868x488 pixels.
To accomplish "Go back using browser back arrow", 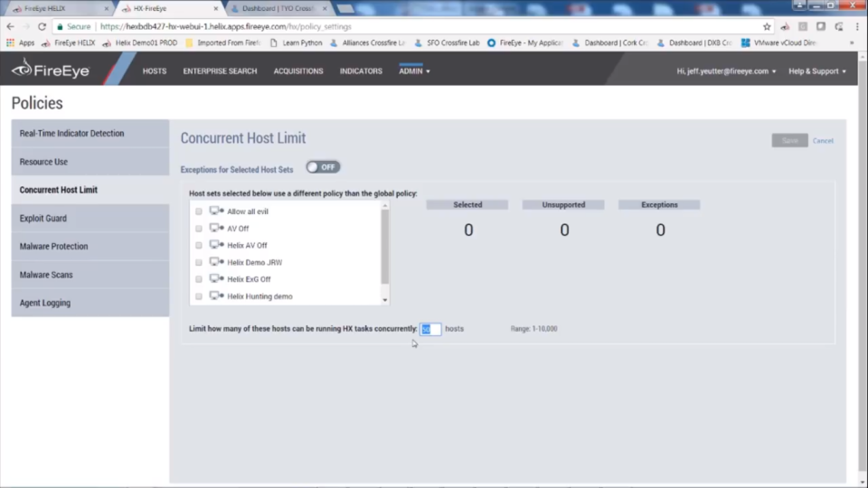I will click(x=11, y=26).
